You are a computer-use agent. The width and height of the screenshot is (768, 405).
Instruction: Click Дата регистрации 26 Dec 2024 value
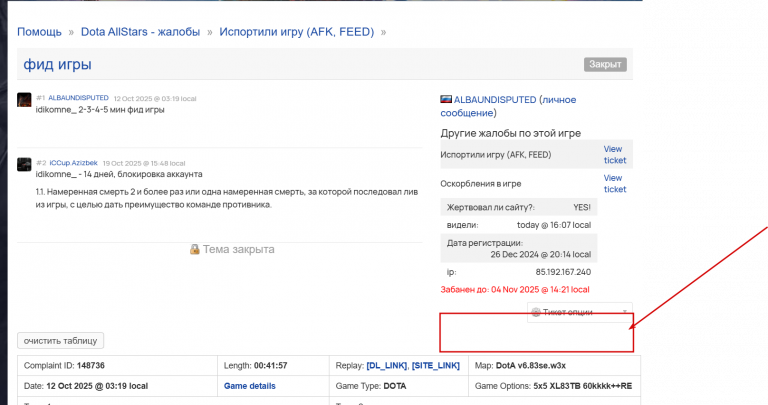pos(541,254)
